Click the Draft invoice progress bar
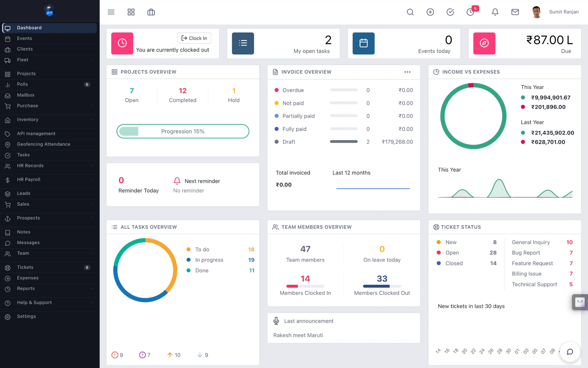 click(344, 142)
